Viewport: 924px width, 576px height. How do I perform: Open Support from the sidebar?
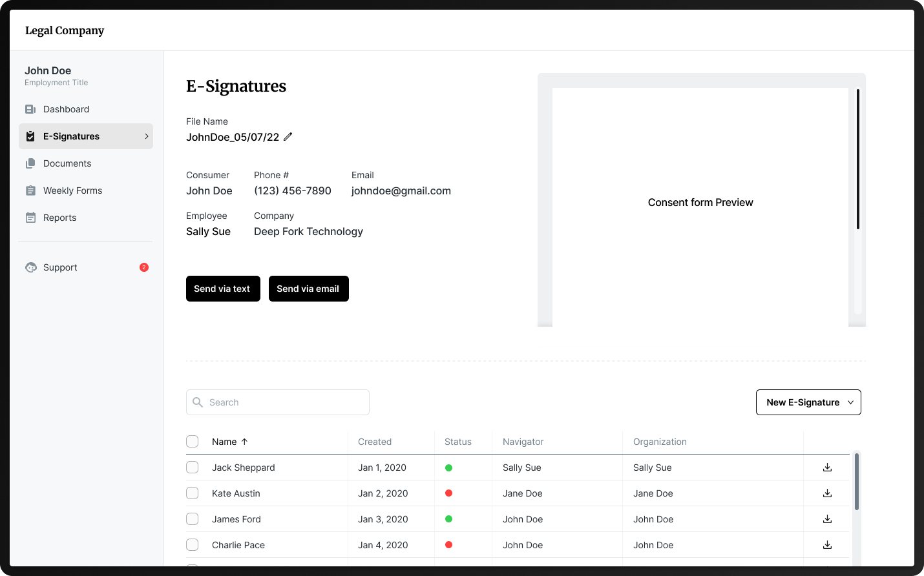coord(86,267)
